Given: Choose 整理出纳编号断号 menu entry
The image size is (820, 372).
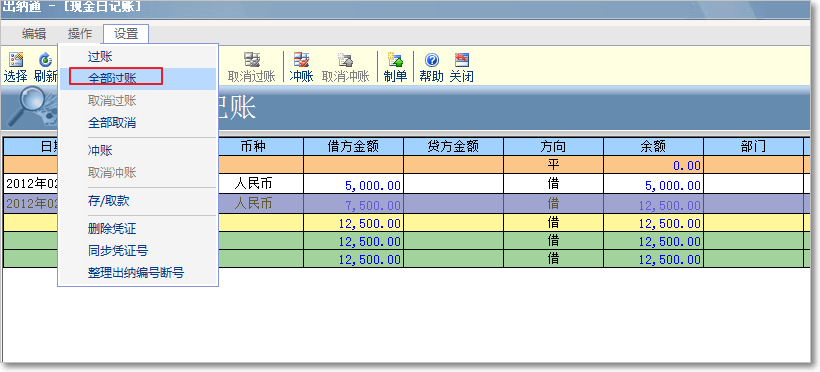Looking at the screenshot, I should 138,273.
